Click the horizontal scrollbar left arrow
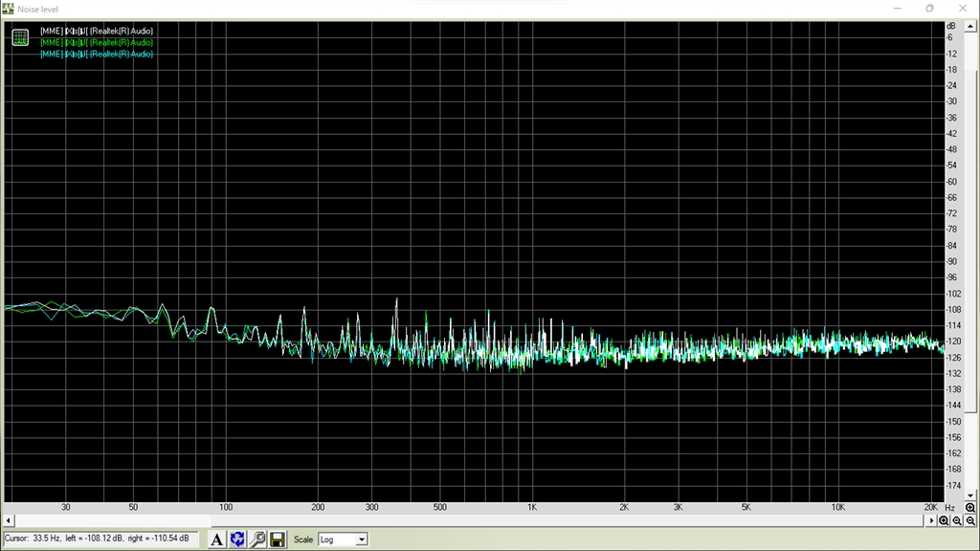This screenshot has width=980, height=551. 8,520
